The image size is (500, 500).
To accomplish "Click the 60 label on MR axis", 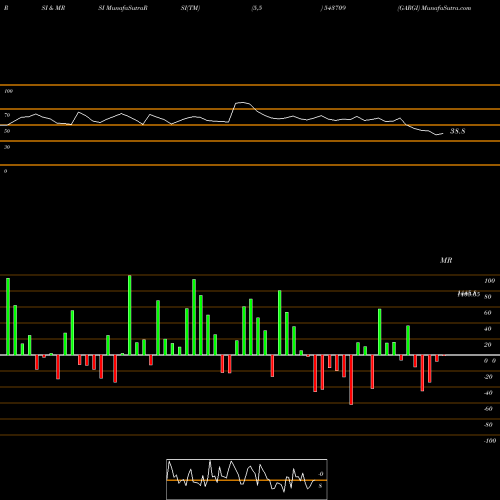I will (488, 313).
